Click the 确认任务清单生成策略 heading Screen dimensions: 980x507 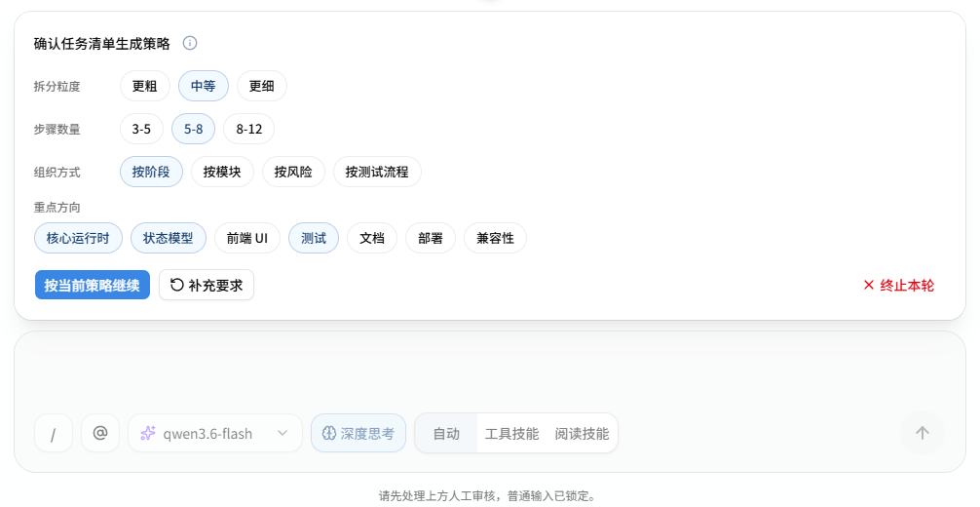pyautogui.click(x=102, y=44)
